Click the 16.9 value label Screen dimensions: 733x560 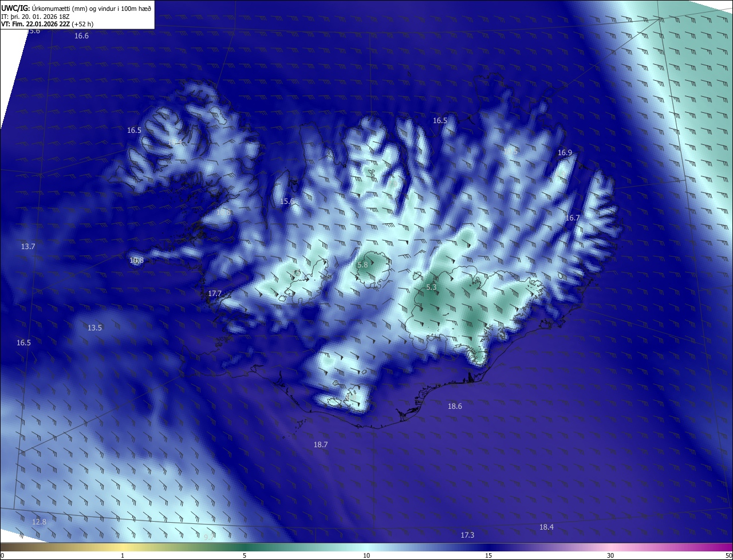tap(565, 153)
